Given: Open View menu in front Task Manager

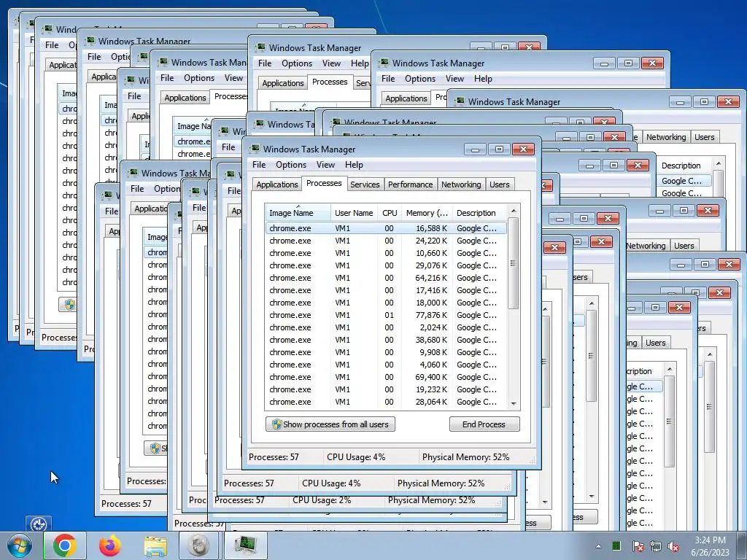Looking at the screenshot, I should coord(325,165).
